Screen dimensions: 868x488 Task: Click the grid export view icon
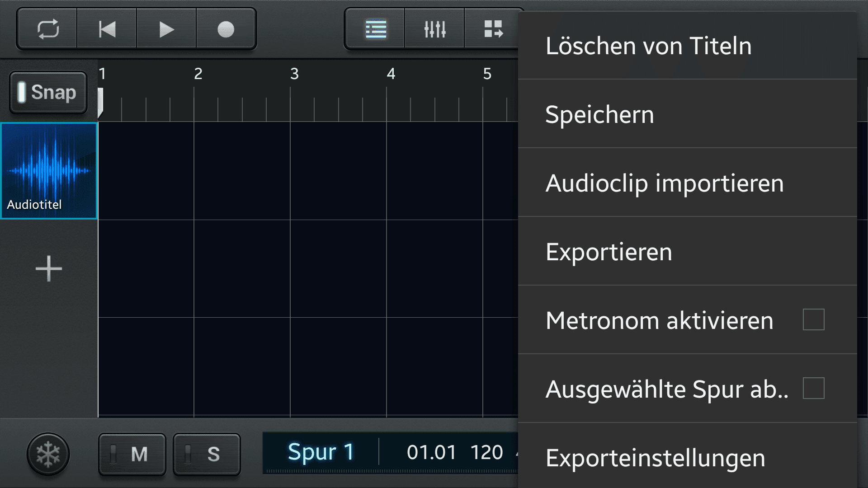click(x=493, y=29)
